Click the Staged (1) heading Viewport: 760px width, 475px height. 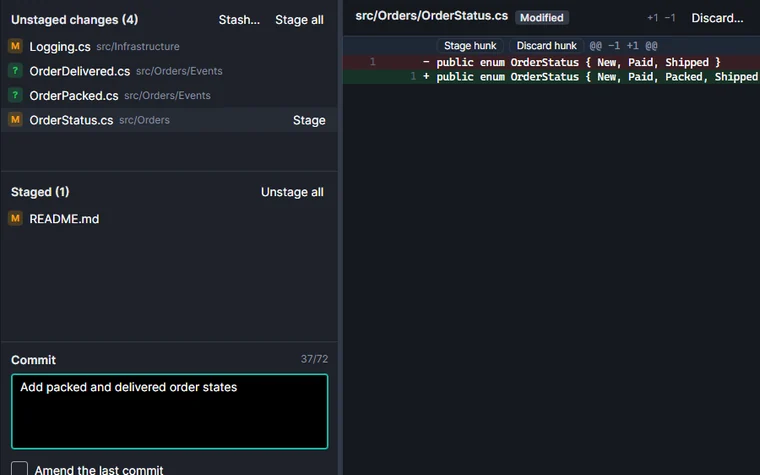[40, 192]
